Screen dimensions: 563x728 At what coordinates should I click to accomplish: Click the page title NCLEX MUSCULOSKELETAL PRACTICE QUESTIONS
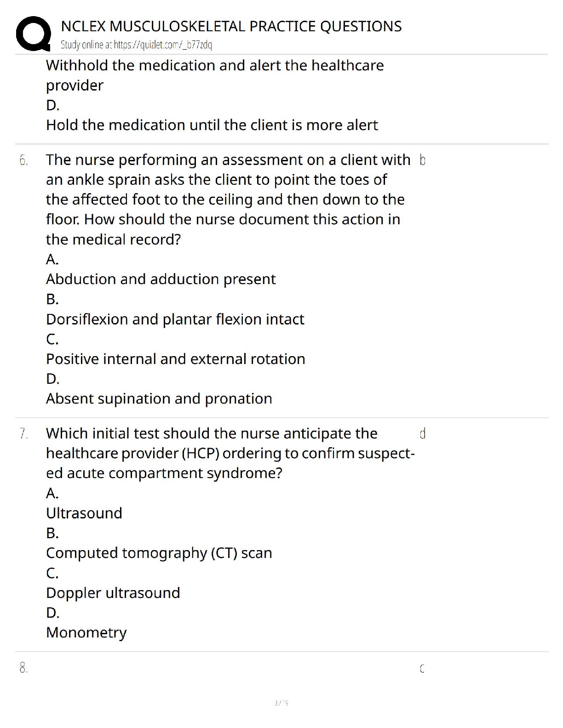coord(231,26)
